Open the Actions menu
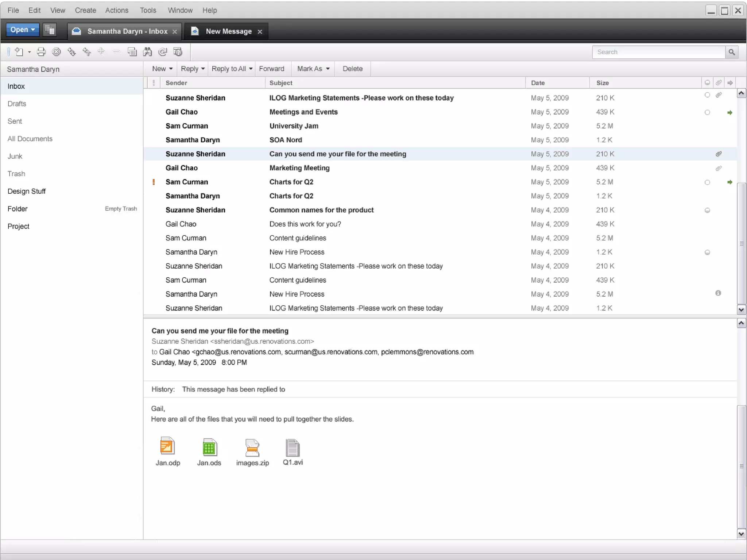 (x=117, y=10)
